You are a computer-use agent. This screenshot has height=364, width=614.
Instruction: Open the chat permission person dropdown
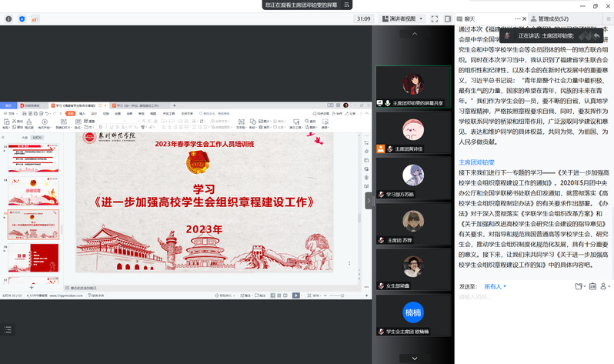pyautogui.click(x=605, y=286)
